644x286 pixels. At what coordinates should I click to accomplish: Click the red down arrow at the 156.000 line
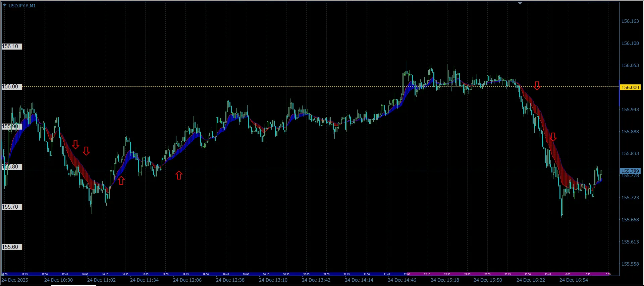tap(537, 86)
